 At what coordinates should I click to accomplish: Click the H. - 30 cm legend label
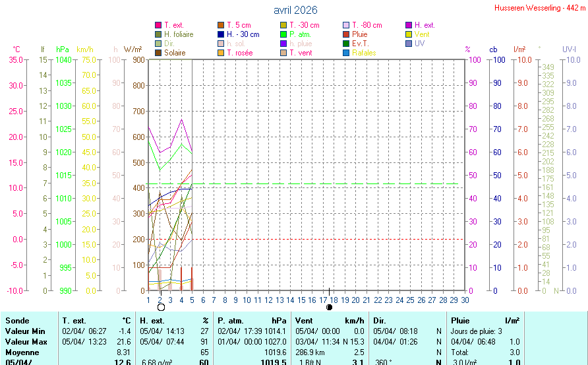[x=243, y=34]
